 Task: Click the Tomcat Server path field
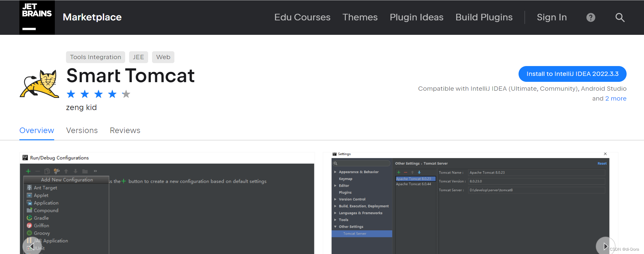click(537, 190)
